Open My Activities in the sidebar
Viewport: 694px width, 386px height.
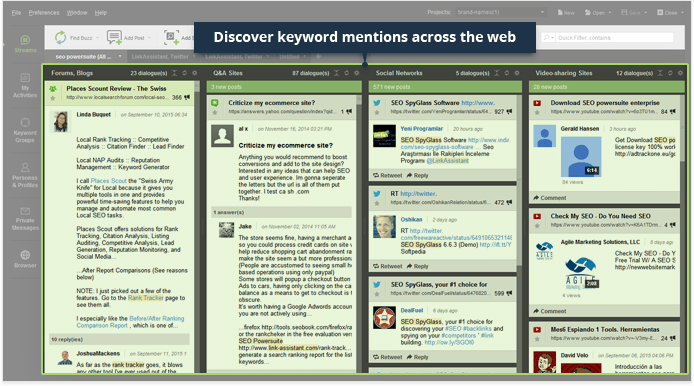(25, 85)
